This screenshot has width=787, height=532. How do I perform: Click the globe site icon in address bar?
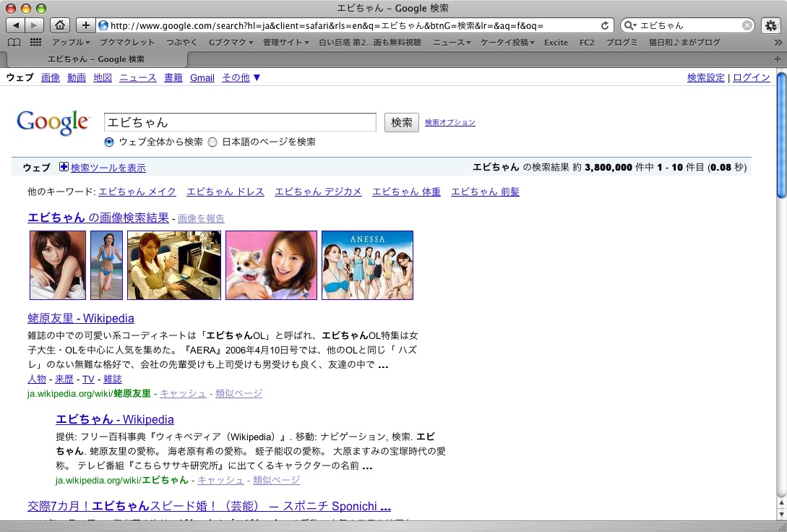[103, 25]
